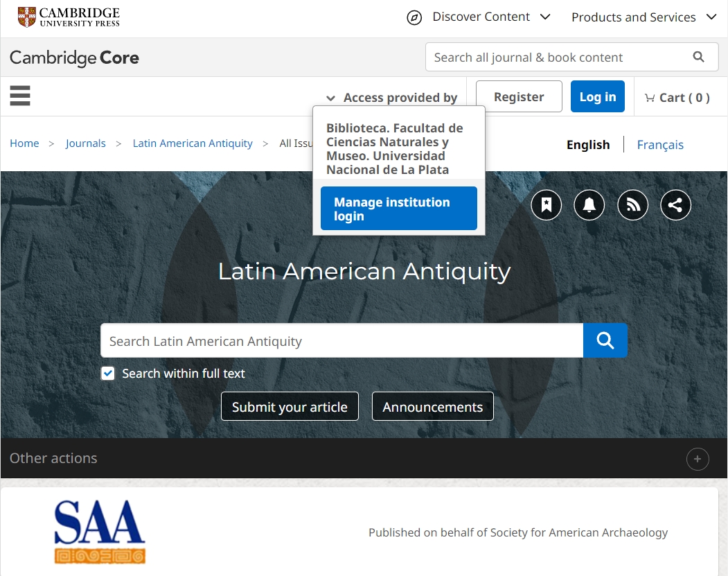This screenshot has width=728, height=576.
Task: Click the Log in button
Action: [x=598, y=96]
